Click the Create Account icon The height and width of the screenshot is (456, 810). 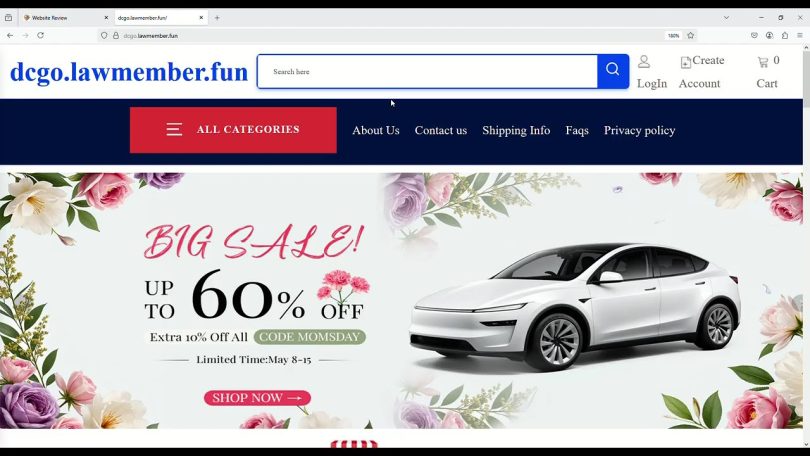(x=686, y=62)
